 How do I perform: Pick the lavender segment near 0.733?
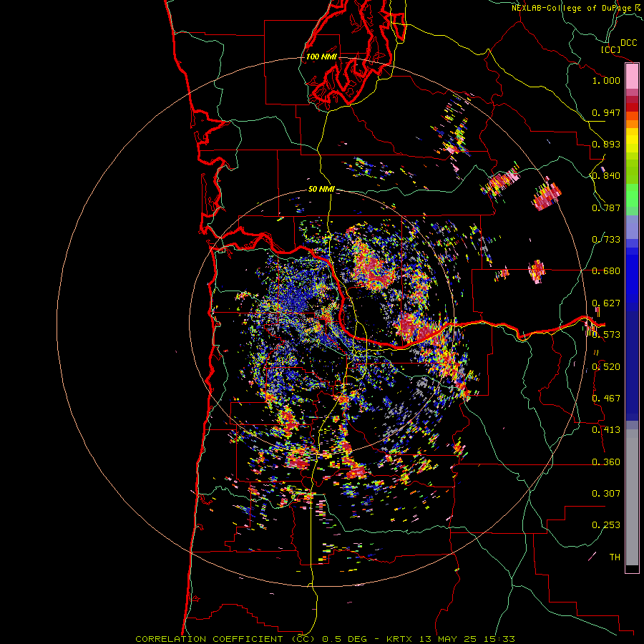coord(632,227)
